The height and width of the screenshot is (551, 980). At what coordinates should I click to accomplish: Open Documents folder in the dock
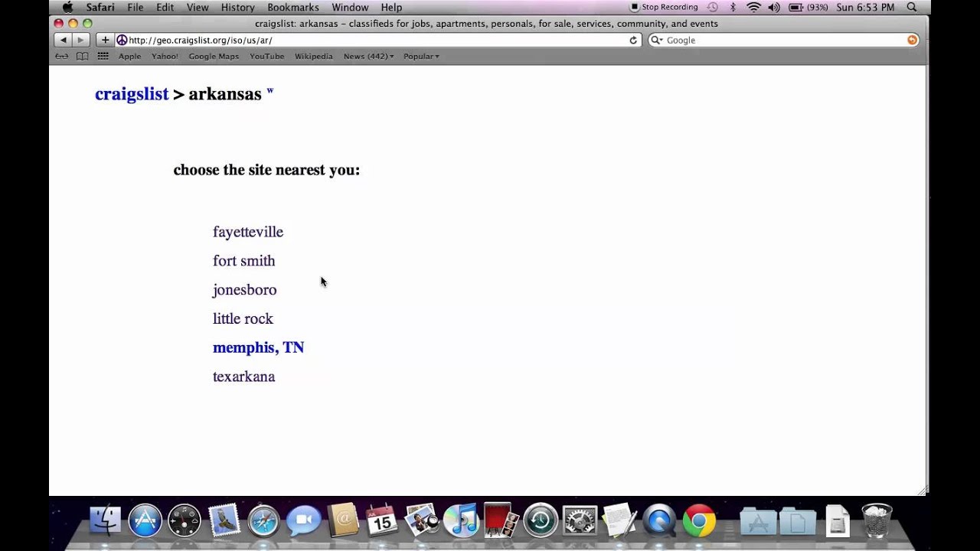coord(798,522)
